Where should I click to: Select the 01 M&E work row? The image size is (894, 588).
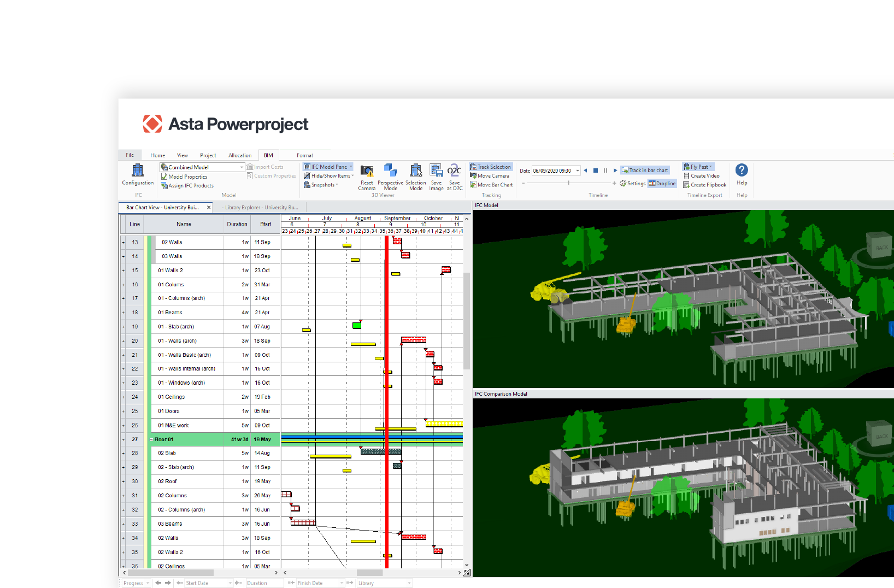[200, 425]
